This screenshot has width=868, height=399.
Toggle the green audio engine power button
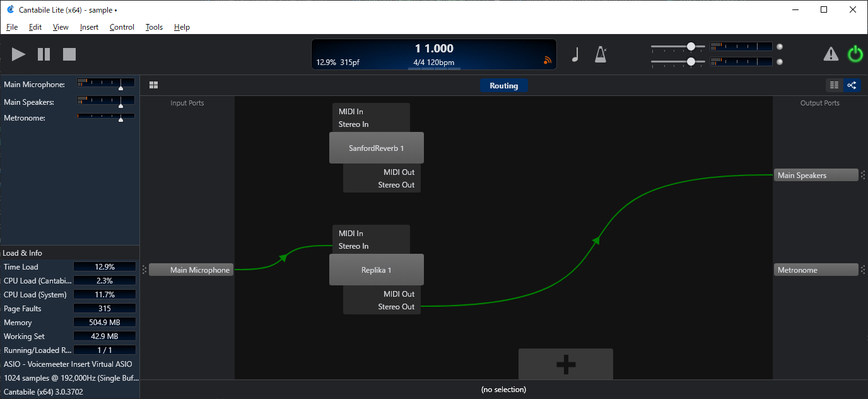[855, 54]
